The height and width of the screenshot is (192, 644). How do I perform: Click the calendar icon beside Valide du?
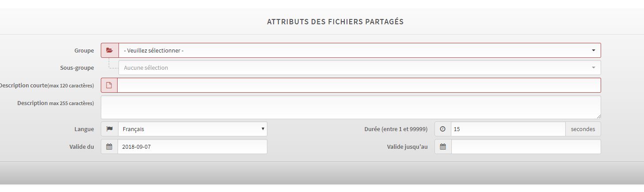tap(109, 147)
